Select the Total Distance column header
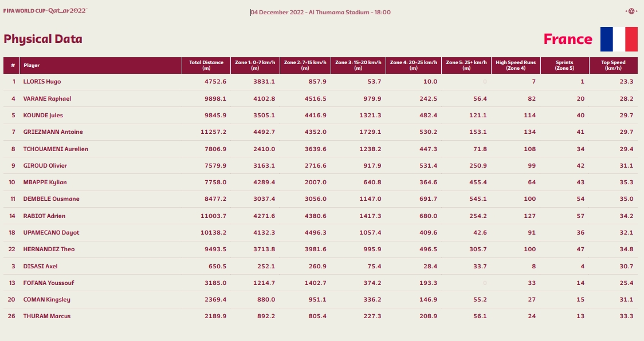644x341 pixels. click(x=206, y=65)
